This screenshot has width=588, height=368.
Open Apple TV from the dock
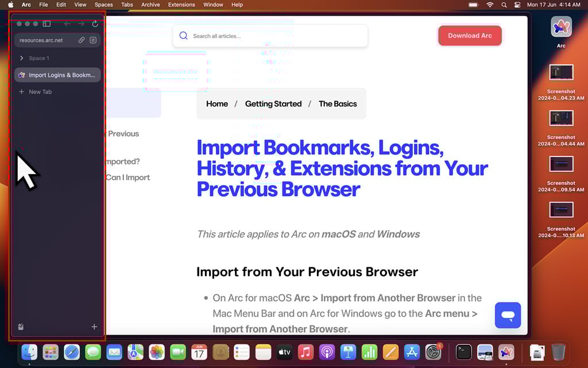284,352
